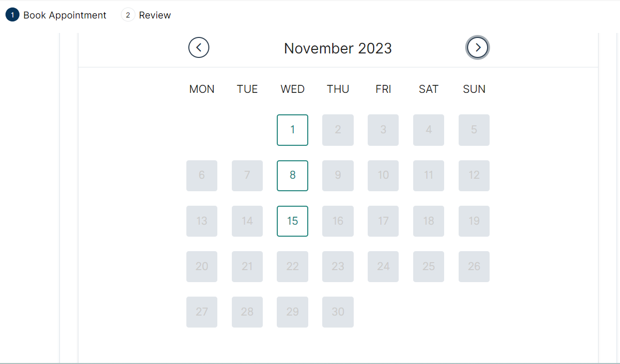This screenshot has width=620, height=364.
Task: Open Book Appointment step
Action: (x=64, y=15)
